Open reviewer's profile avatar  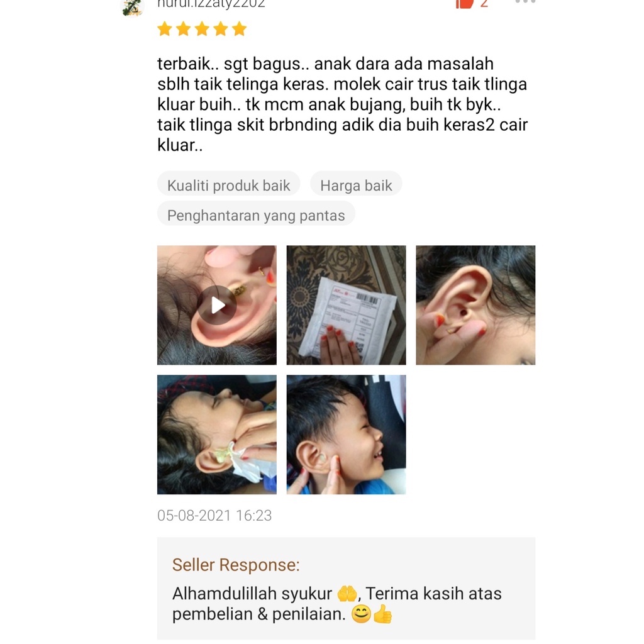132,8
